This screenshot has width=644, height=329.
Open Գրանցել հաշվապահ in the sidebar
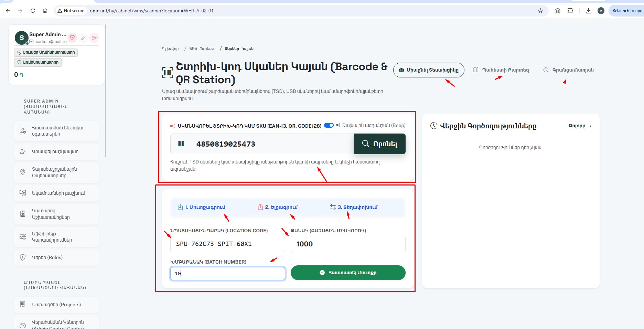(x=56, y=151)
